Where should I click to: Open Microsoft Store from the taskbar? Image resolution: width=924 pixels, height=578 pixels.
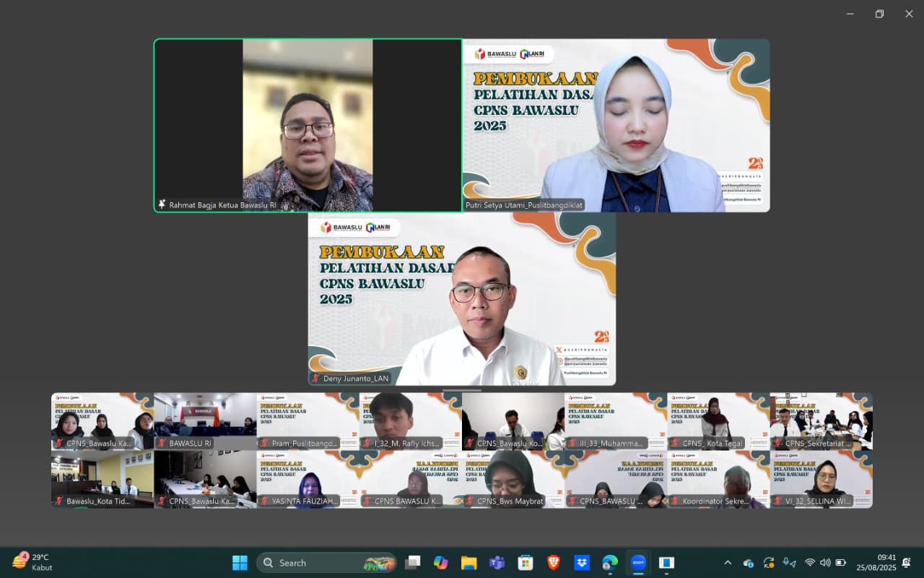[x=525, y=562]
